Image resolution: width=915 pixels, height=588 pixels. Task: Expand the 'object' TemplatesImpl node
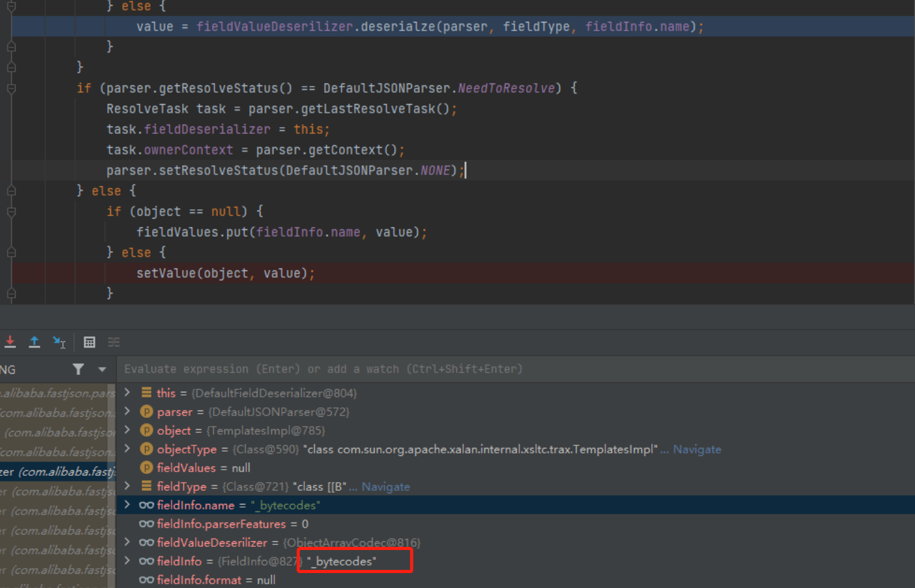(x=127, y=430)
